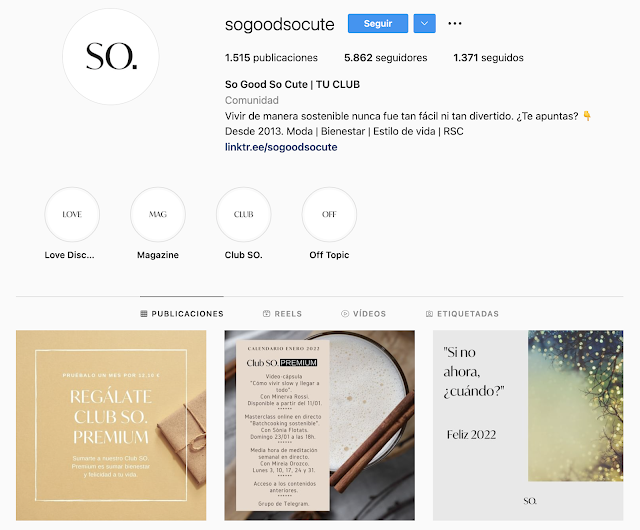Viewport: 640px width, 530px height.
Task: Open the Love Disc... story highlight
Action: [72, 214]
